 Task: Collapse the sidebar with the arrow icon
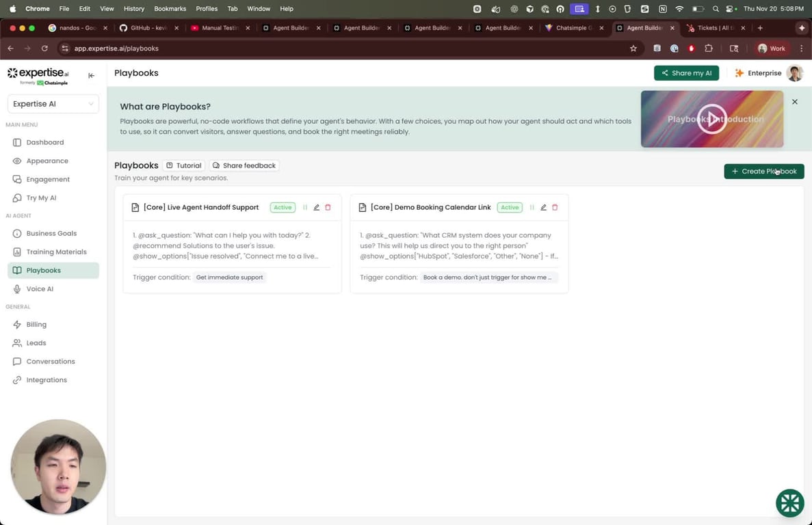(91, 75)
